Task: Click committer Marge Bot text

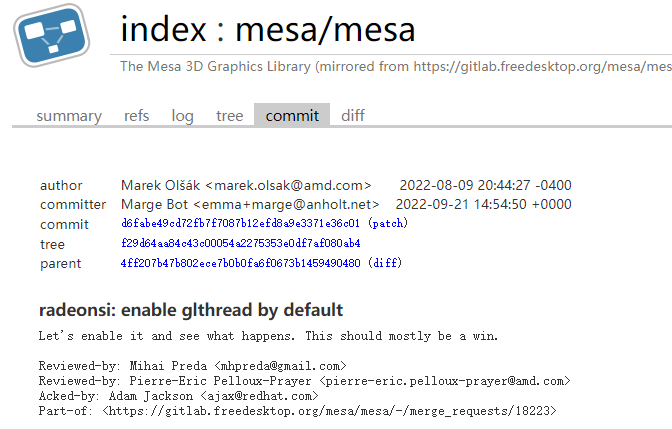Action: tap(154, 204)
